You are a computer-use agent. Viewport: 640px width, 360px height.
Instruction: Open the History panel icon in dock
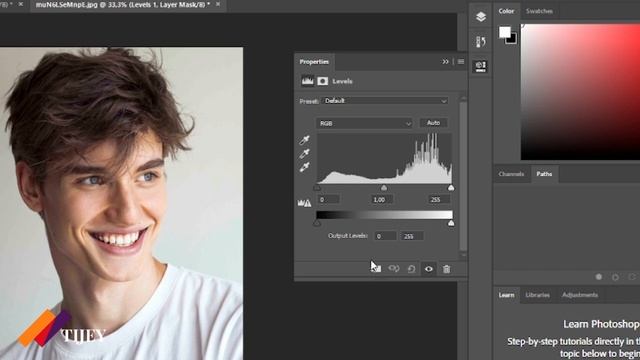coord(481,41)
